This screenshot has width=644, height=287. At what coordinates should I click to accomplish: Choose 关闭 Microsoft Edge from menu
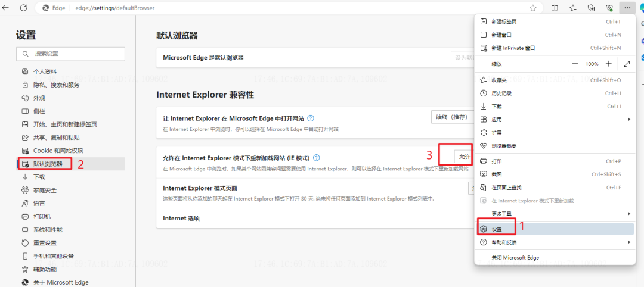pyautogui.click(x=555, y=257)
